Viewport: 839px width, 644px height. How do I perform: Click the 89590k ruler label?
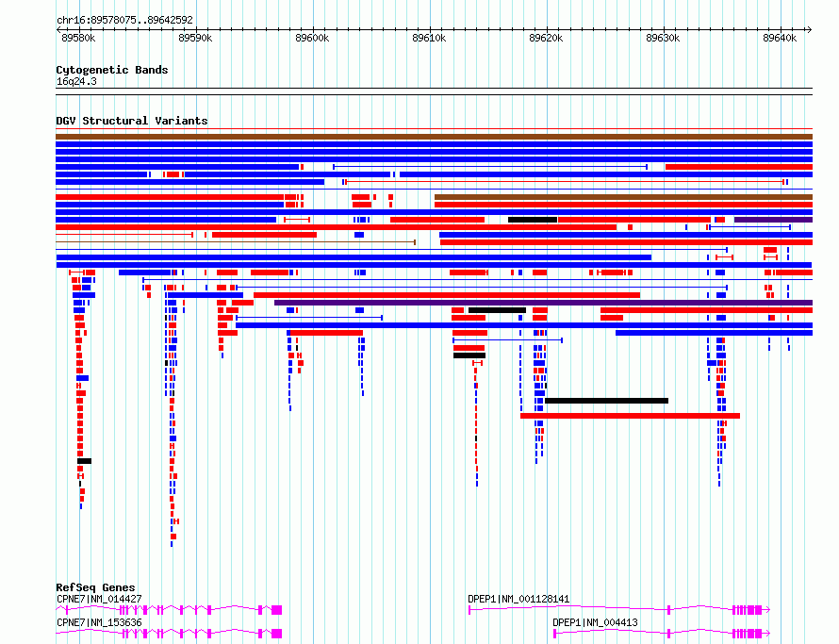pos(195,38)
